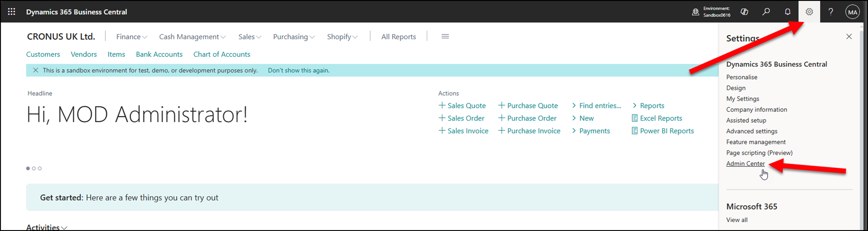Open the notifications bell icon
Screen dimensions: 868x231
(788, 12)
